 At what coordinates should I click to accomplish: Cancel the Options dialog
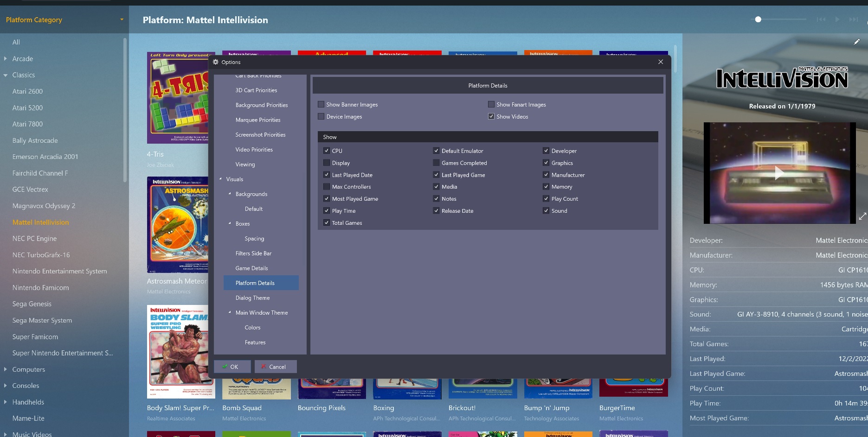[x=276, y=367]
